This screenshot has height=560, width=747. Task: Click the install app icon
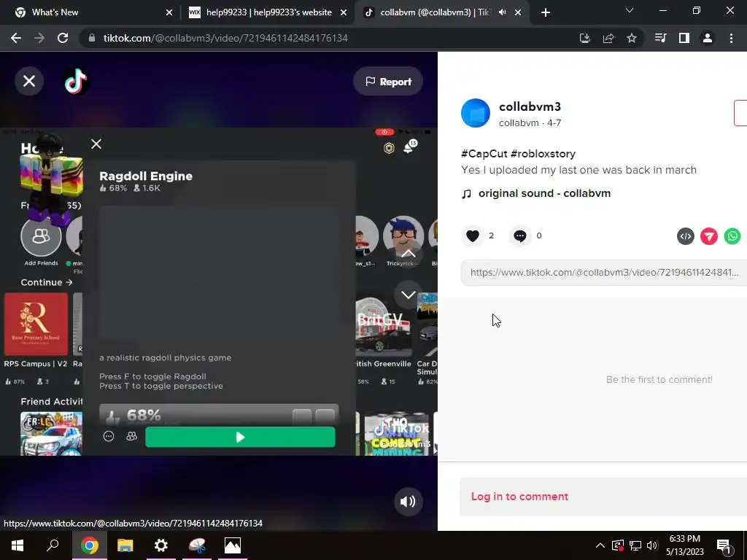point(585,38)
